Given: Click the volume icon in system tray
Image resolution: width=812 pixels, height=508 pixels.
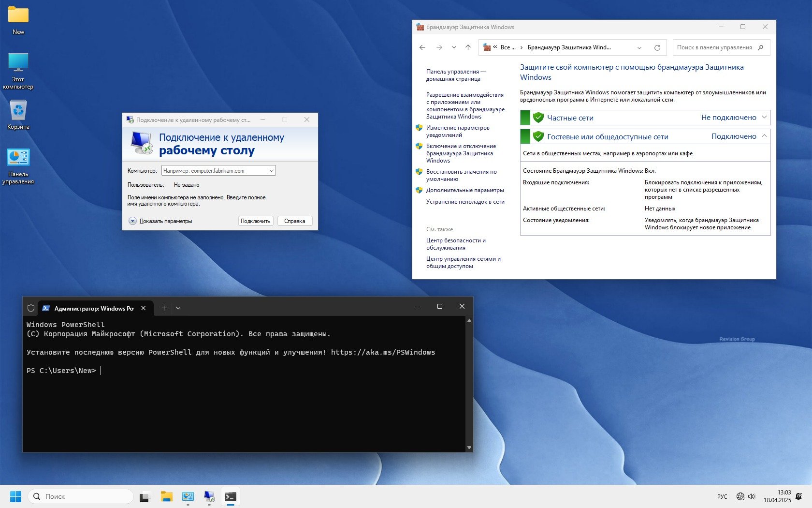Looking at the screenshot, I should point(752,496).
